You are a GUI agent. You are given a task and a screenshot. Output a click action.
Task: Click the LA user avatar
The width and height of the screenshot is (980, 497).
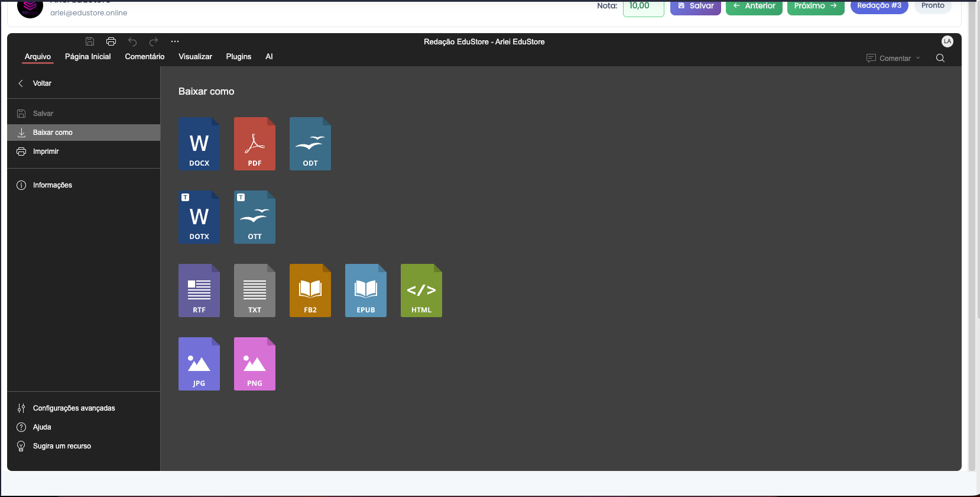947,41
